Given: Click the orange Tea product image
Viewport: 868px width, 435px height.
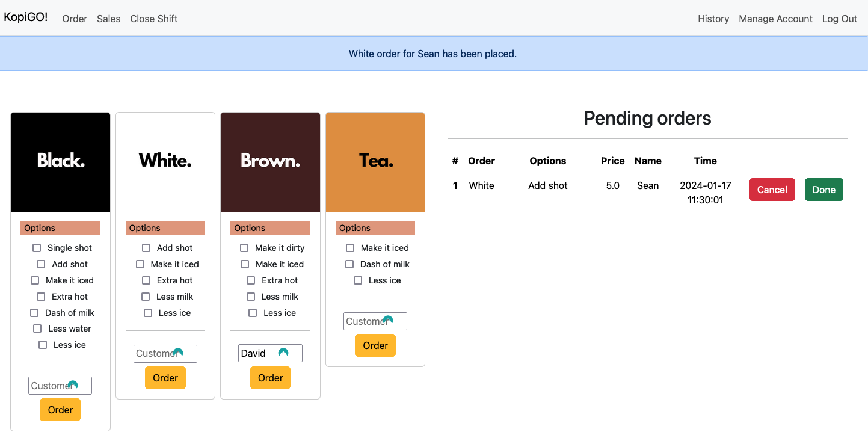Looking at the screenshot, I should (x=375, y=162).
